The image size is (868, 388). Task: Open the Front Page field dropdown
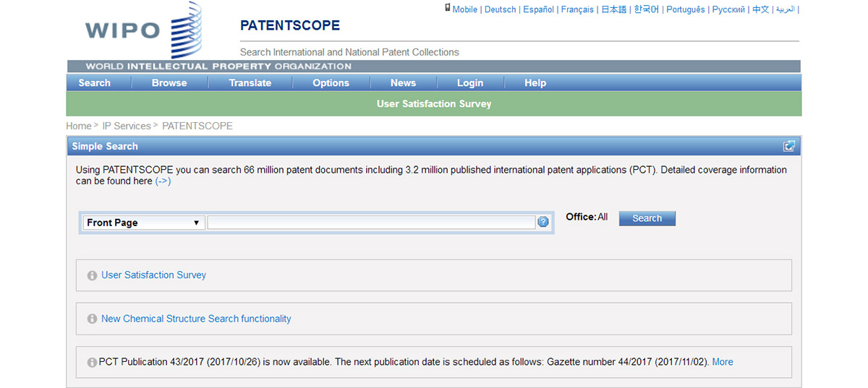[144, 223]
